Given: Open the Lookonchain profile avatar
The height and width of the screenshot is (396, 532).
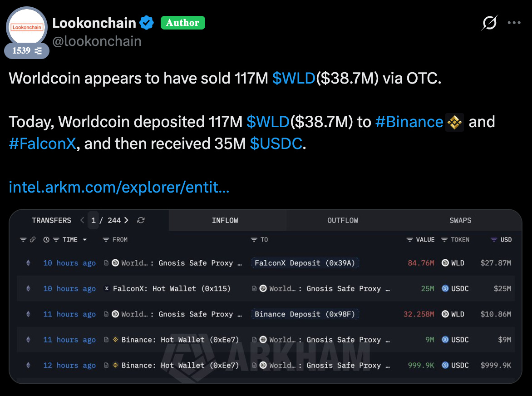Looking at the screenshot, I should pyautogui.click(x=27, y=28).
